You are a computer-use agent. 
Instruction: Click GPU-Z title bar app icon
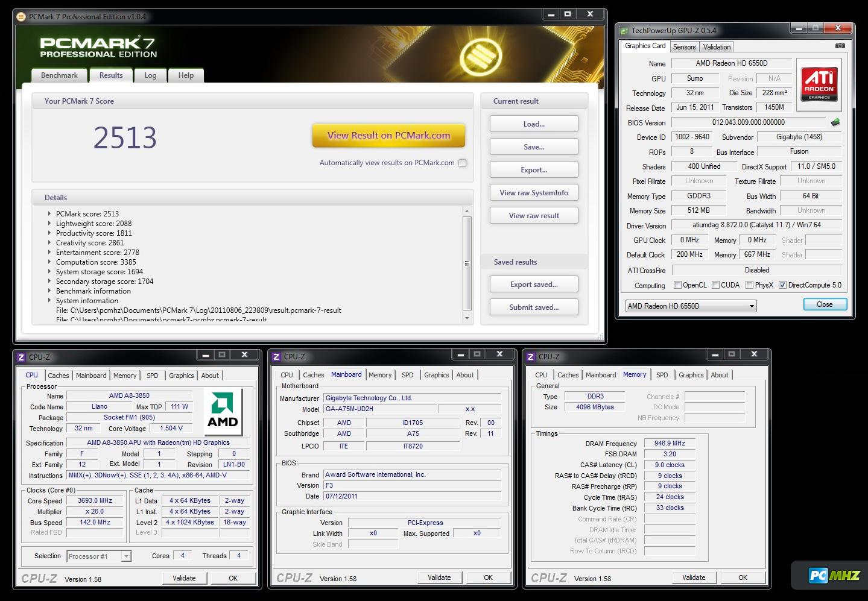pos(624,30)
